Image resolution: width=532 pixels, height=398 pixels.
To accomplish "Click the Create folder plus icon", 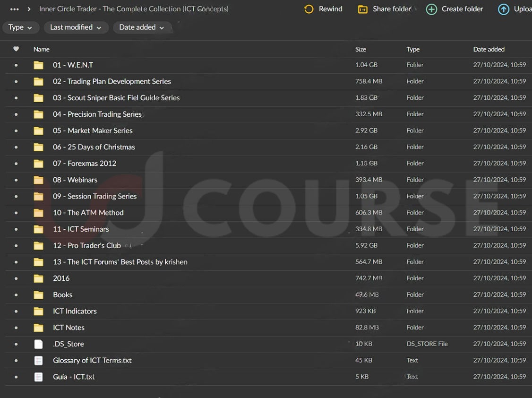I will pos(431,9).
